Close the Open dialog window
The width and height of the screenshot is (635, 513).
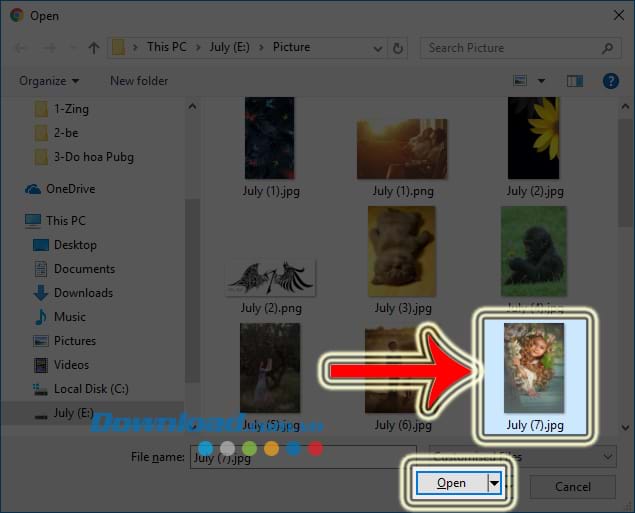click(618, 15)
